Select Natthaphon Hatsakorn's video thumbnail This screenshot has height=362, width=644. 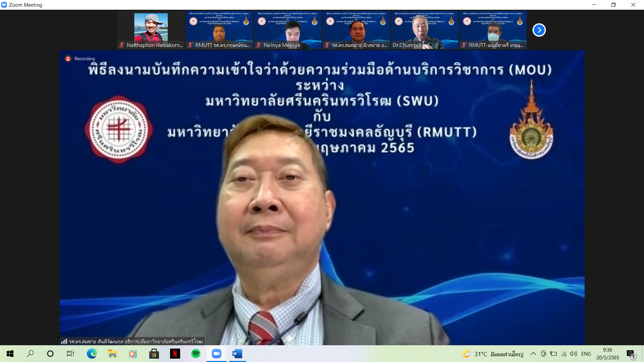point(151,30)
